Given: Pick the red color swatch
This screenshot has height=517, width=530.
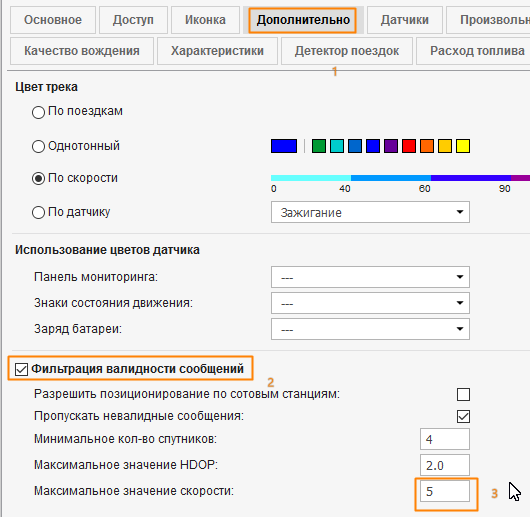Looking at the screenshot, I should click(x=409, y=146).
